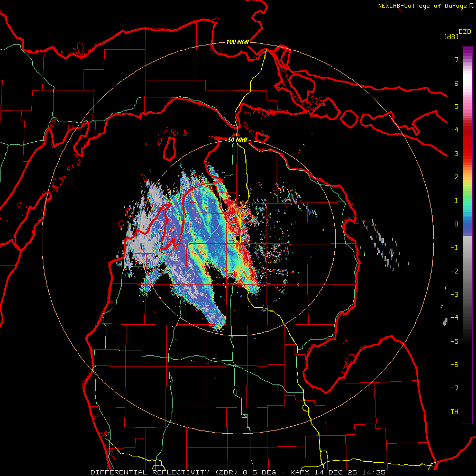This screenshot has height=476, width=476.
Task: Click the Differential Reflectivity caption at bottom
Action: coord(238,472)
